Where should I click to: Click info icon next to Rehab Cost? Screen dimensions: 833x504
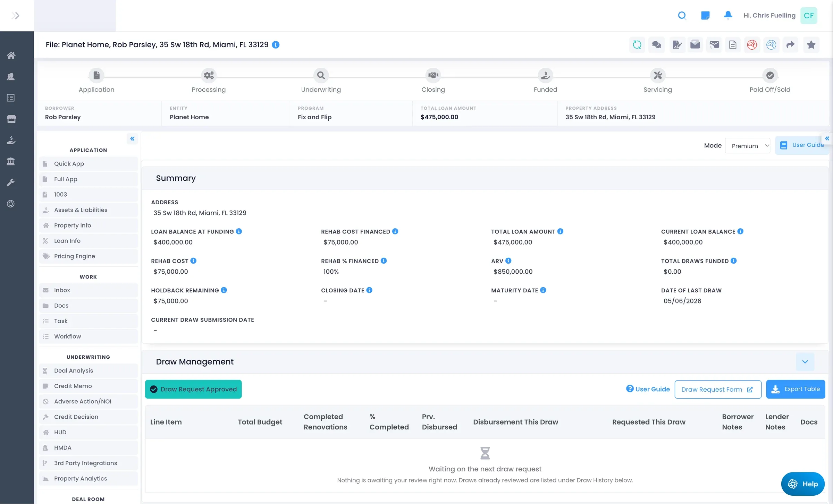click(x=193, y=261)
